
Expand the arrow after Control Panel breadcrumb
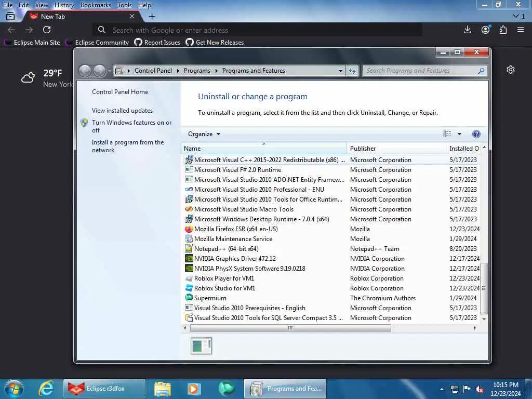coord(178,71)
